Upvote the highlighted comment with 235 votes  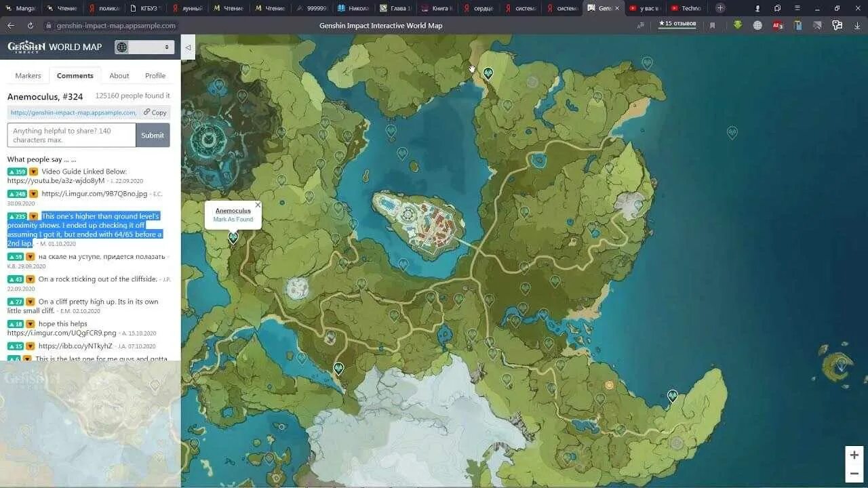coord(17,217)
